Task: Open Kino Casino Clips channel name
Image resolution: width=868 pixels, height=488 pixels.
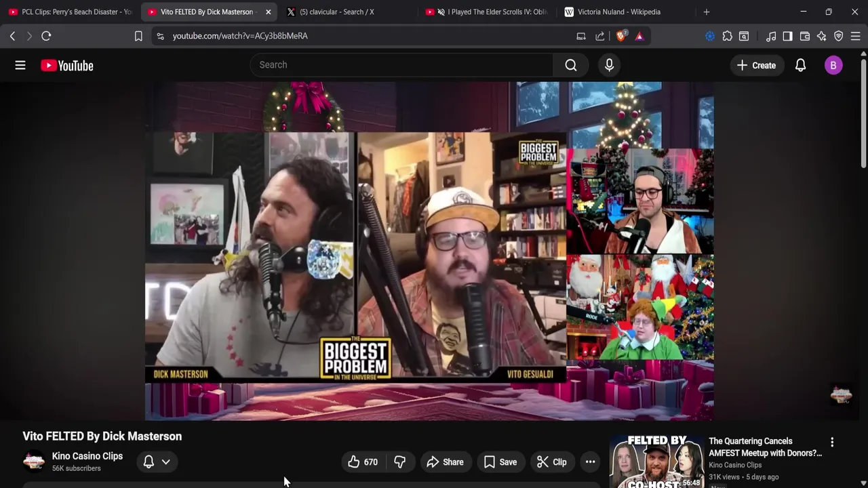Action: pyautogui.click(x=87, y=456)
